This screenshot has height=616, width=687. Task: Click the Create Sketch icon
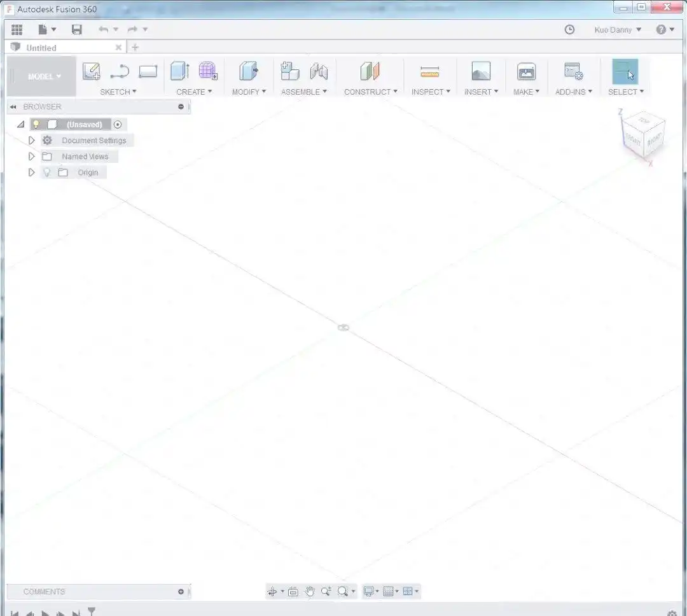[x=92, y=71]
